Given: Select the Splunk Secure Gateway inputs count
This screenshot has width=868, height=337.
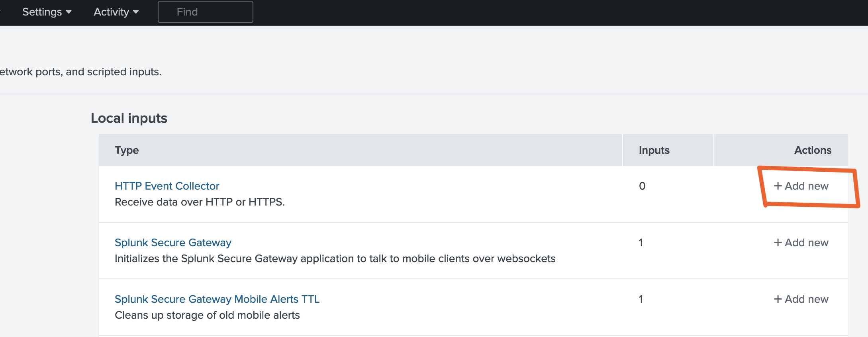Looking at the screenshot, I should (x=641, y=243).
